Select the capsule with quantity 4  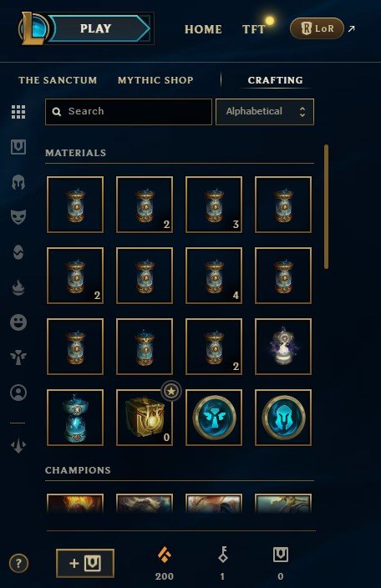tap(214, 276)
